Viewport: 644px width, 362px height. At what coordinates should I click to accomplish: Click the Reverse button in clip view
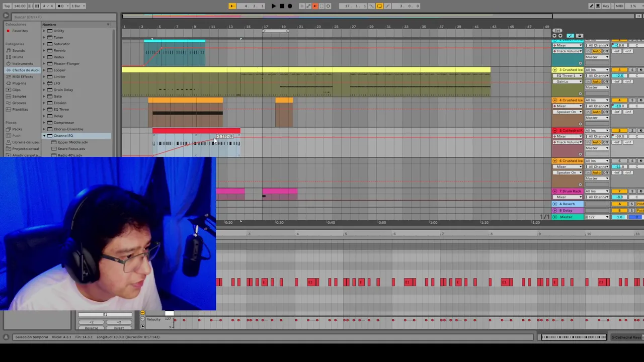(x=91, y=328)
